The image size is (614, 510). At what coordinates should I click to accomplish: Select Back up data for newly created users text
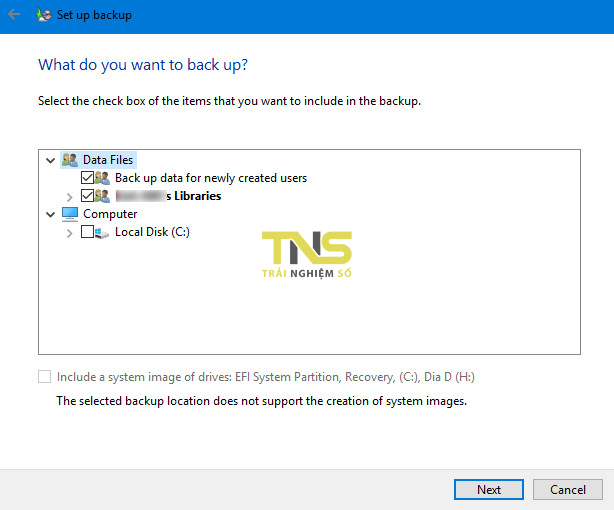pos(211,178)
